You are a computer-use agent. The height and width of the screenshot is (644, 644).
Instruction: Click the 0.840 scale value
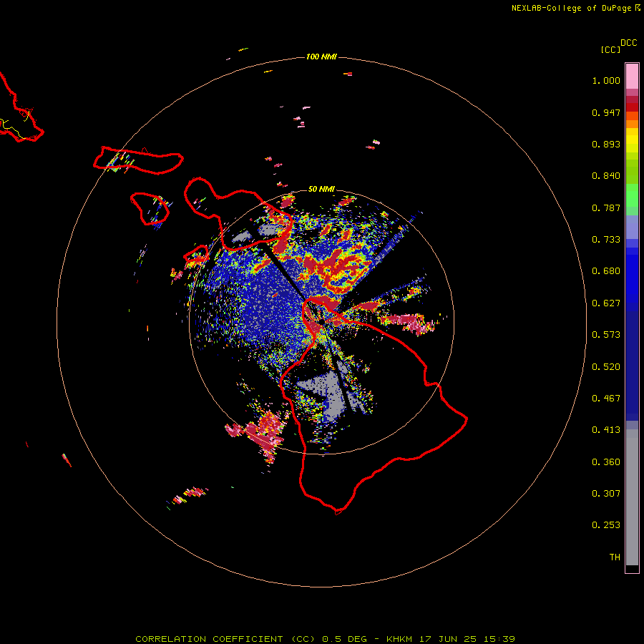[x=606, y=176]
